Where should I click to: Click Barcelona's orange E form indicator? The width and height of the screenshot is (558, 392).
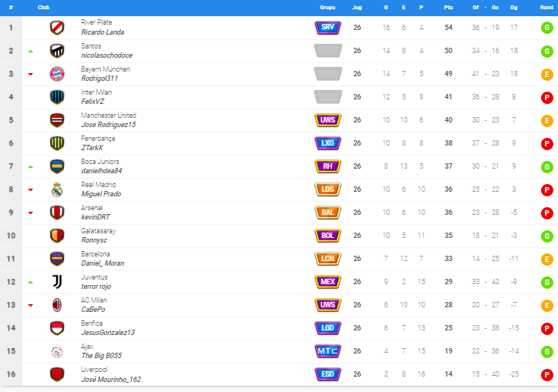[546, 259]
